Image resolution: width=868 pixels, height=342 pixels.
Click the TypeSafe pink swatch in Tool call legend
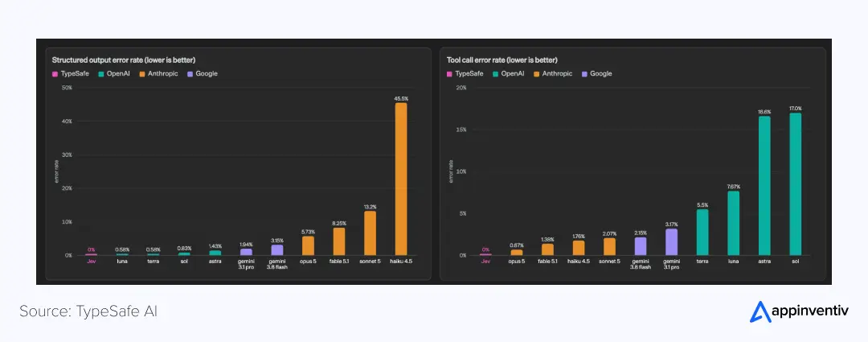point(449,74)
